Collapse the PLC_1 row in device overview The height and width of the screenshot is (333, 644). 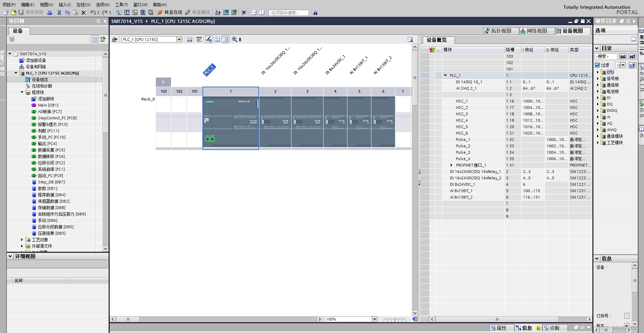point(445,75)
